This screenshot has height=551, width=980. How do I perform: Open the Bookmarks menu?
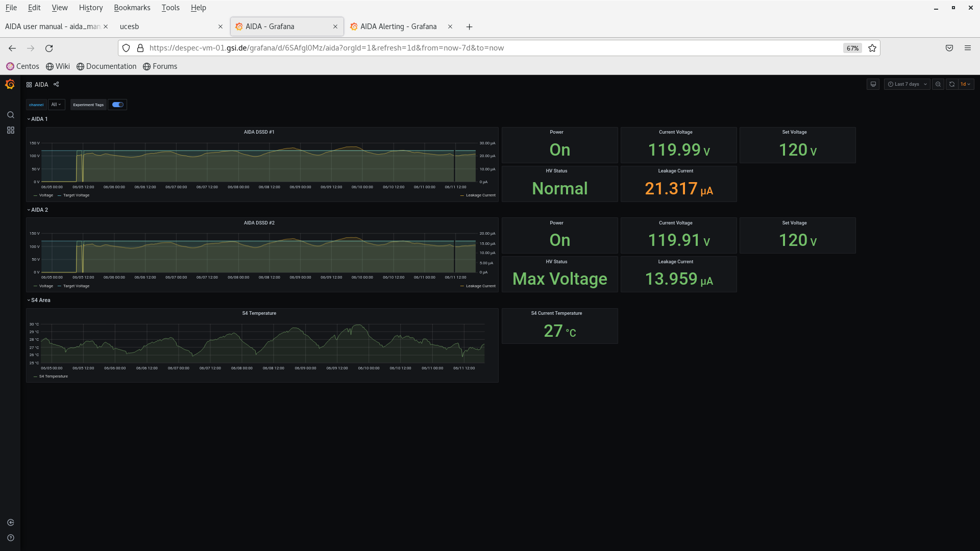click(x=132, y=8)
